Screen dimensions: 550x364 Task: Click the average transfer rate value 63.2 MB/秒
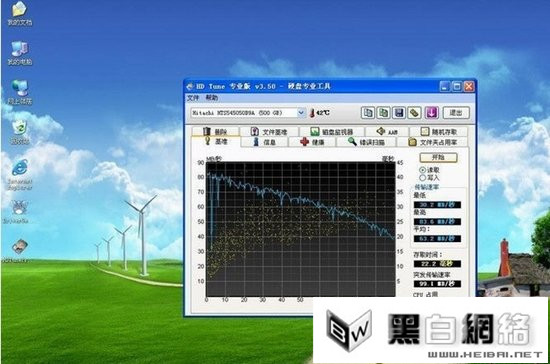[x=437, y=239]
